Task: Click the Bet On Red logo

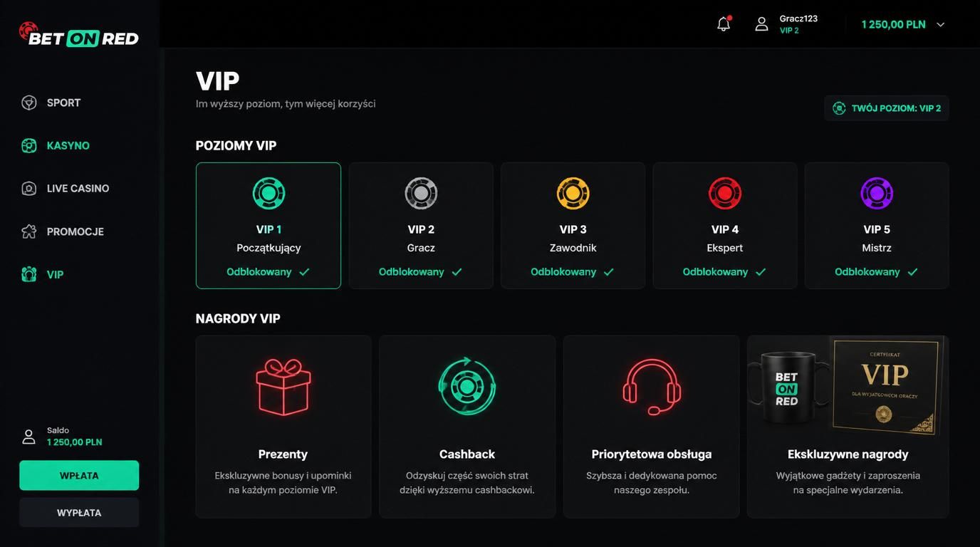Action: tap(79, 34)
